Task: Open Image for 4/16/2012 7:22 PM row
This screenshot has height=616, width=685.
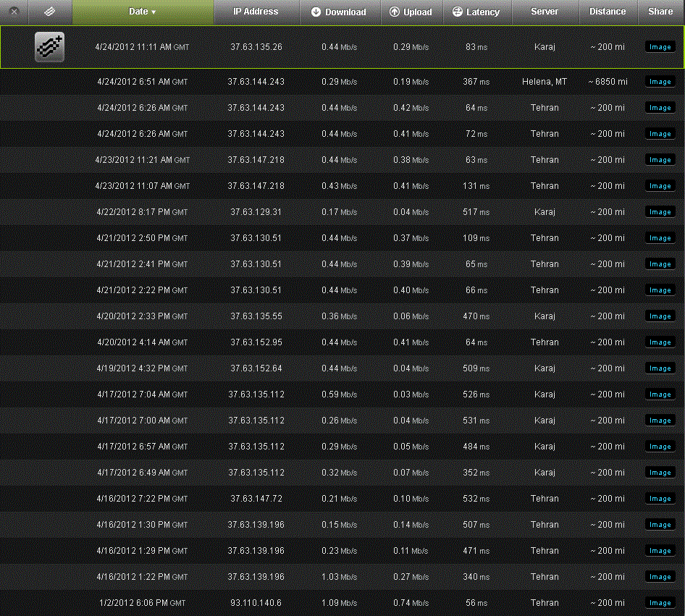Action: pos(660,499)
